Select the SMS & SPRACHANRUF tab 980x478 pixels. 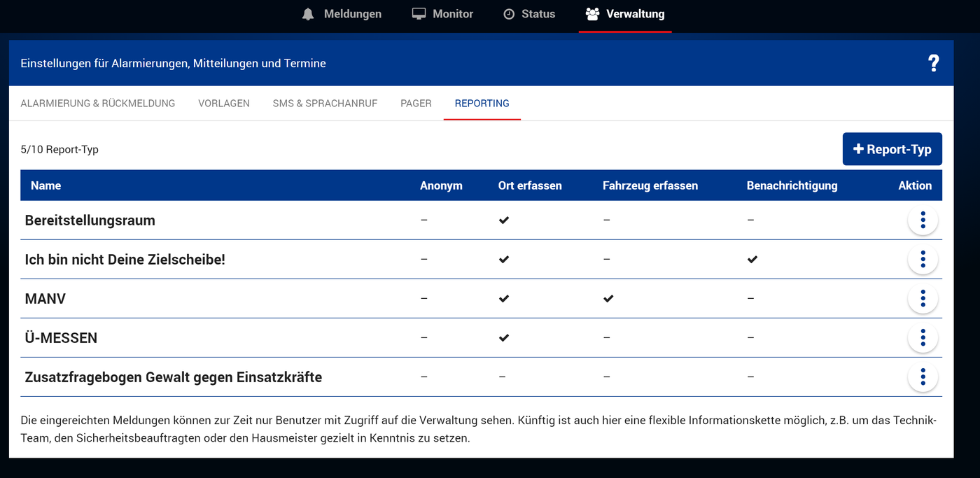[325, 103]
